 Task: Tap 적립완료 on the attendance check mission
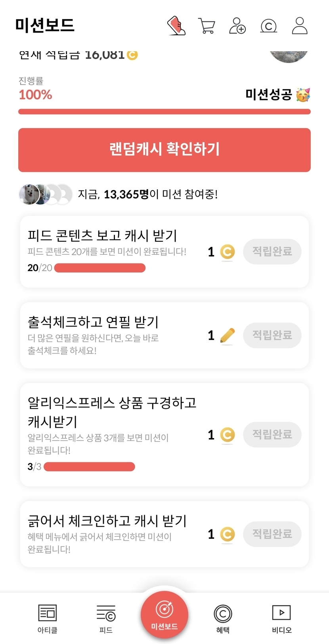(272, 335)
